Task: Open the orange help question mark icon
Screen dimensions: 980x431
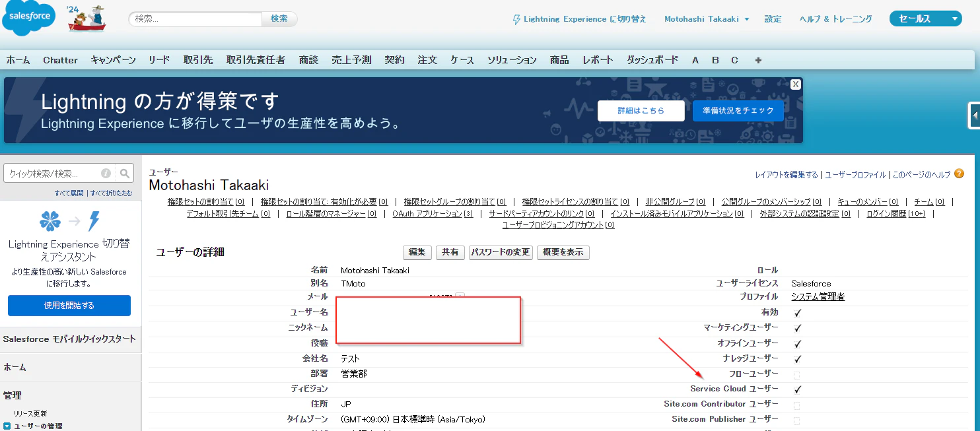Action: [959, 174]
